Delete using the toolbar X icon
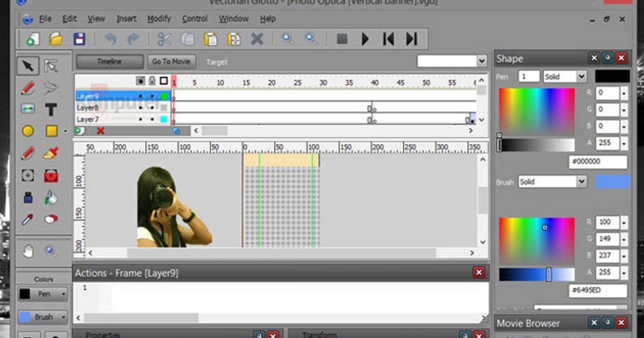Viewport: 644px width, 338px height. [257, 39]
